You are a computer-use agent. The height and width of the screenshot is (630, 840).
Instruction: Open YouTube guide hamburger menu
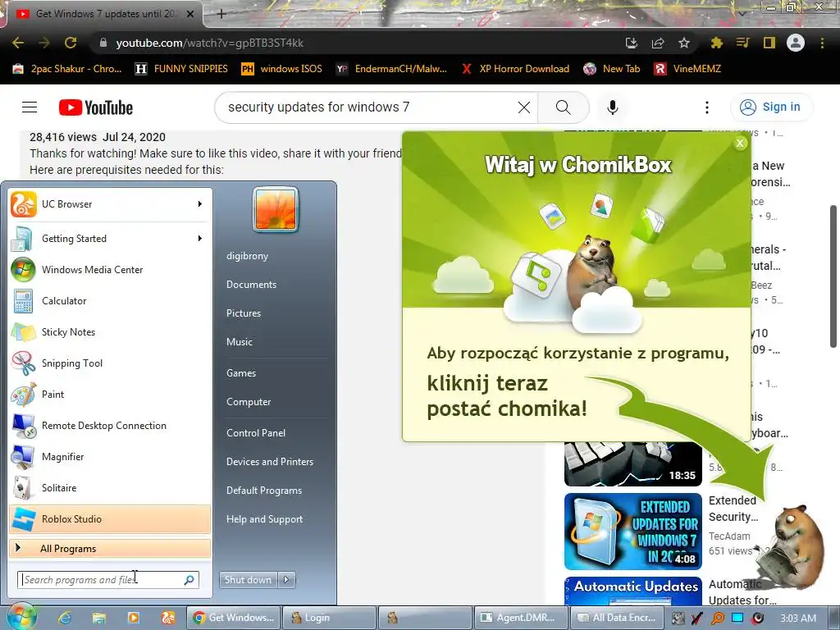click(30, 107)
